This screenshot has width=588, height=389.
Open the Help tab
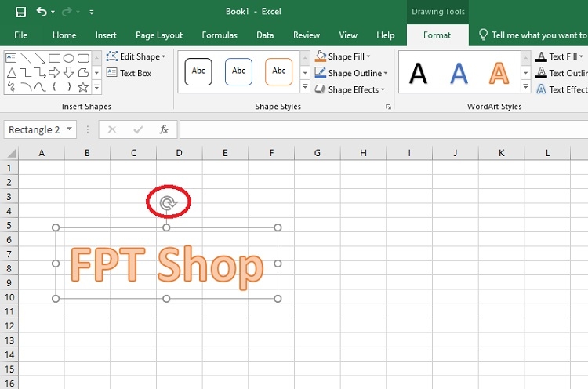click(x=385, y=35)
